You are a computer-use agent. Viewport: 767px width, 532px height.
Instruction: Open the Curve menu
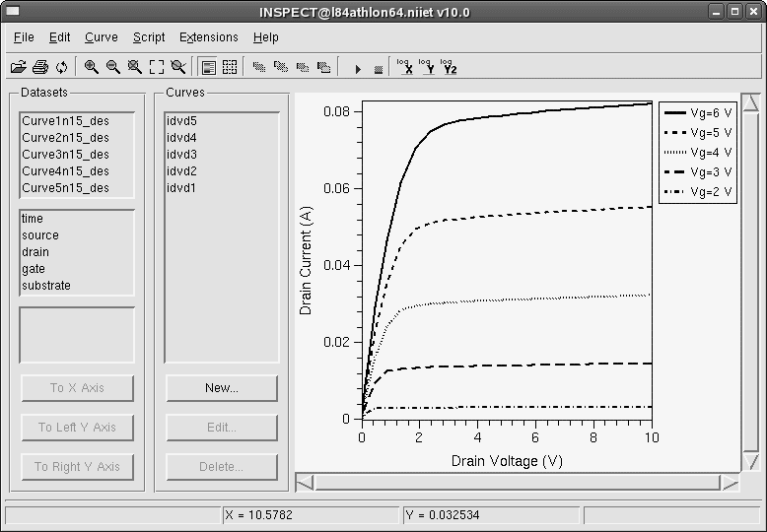pyautogui.click(x=101, y=37)
